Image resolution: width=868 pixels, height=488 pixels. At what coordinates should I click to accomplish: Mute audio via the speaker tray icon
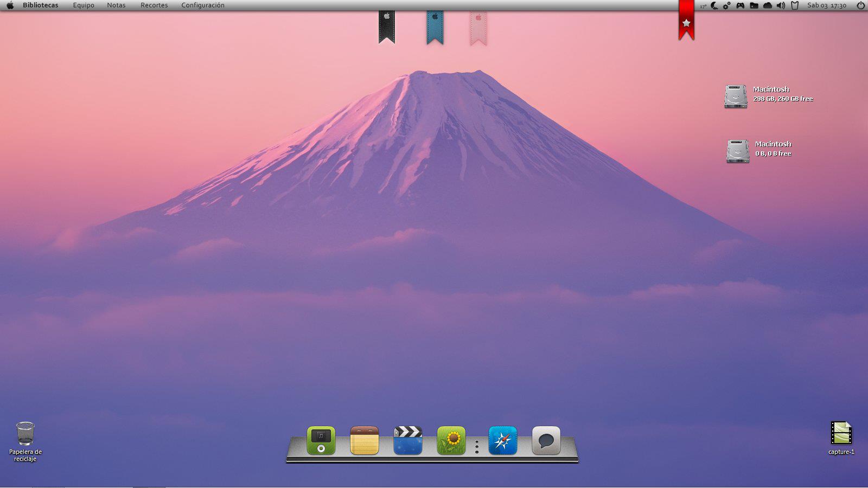pyautogui.click(x=780, y=6)
